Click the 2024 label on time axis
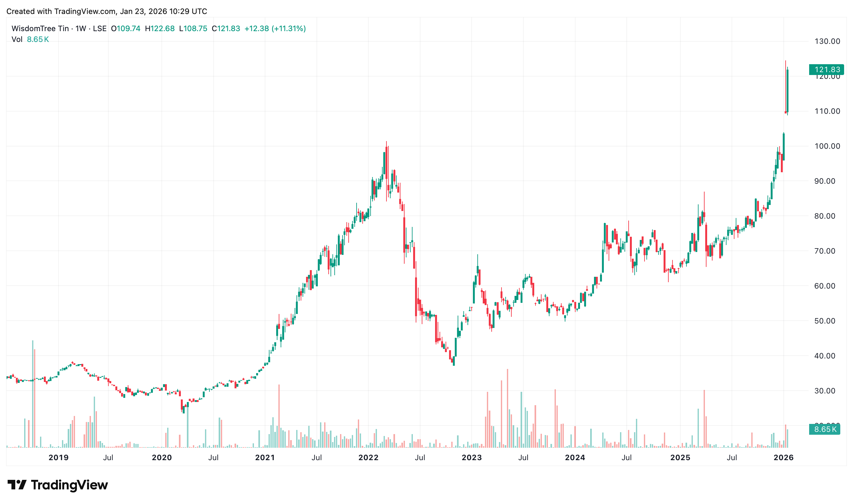The height and width of the screenshot is (504, 853). point(575,458)
